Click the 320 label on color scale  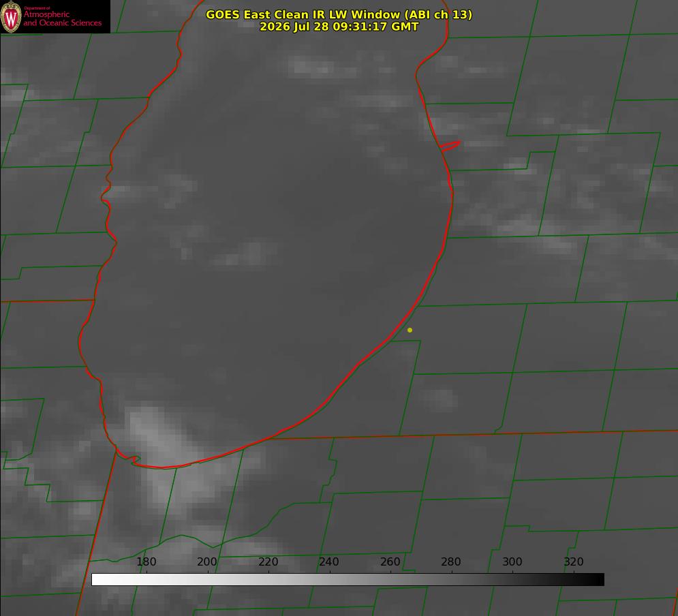pyautogui.click(x=574, y=561)
